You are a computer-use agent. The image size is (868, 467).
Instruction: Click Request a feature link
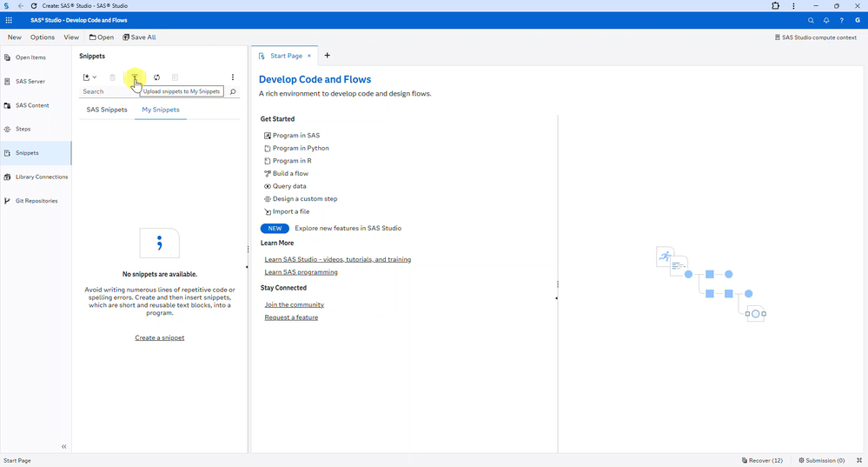pos(291,317)
